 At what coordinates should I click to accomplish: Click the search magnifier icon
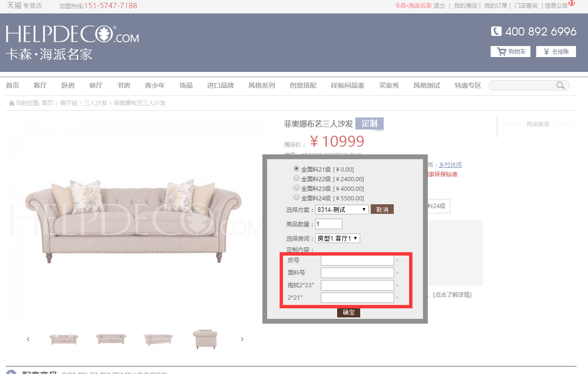click(560, 85)
